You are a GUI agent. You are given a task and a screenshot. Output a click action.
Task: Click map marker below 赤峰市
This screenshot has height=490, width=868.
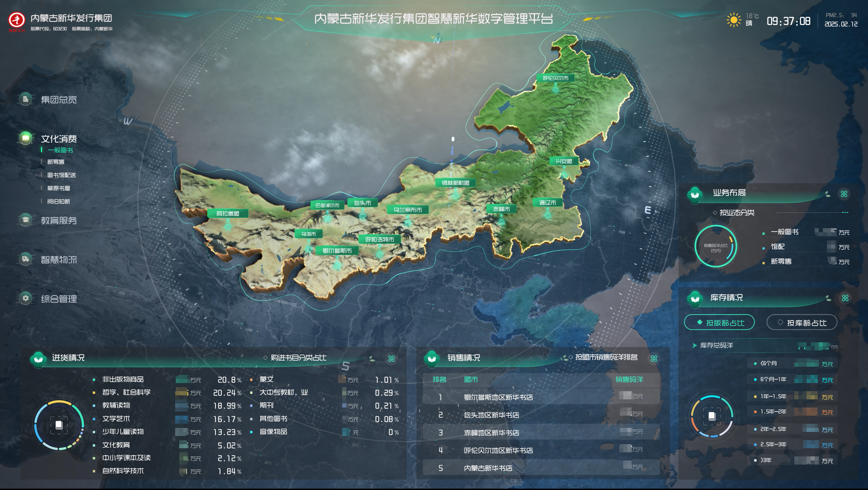pyautogui.click(x=501, y=221)
